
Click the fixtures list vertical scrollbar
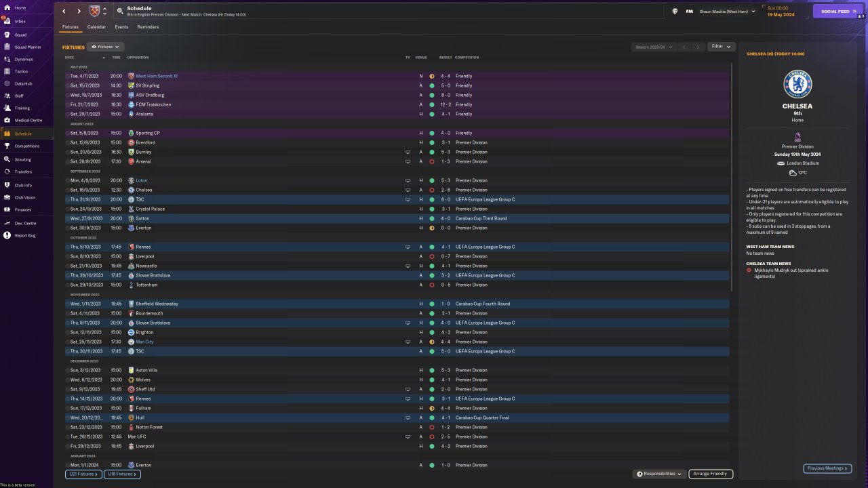pyautogui.click(x=732, y=178)
